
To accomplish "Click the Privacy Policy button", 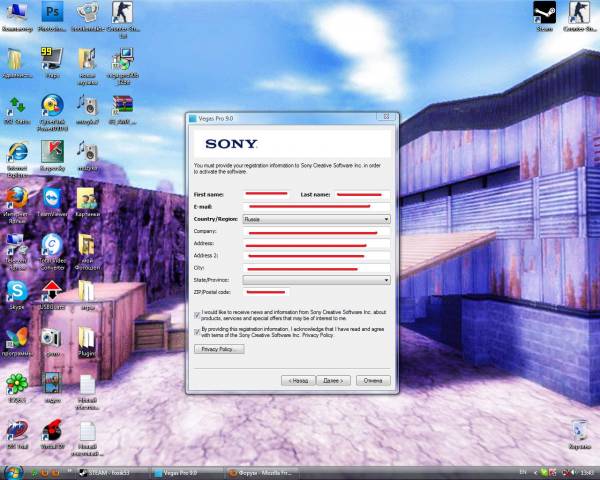I will (219, 349).
